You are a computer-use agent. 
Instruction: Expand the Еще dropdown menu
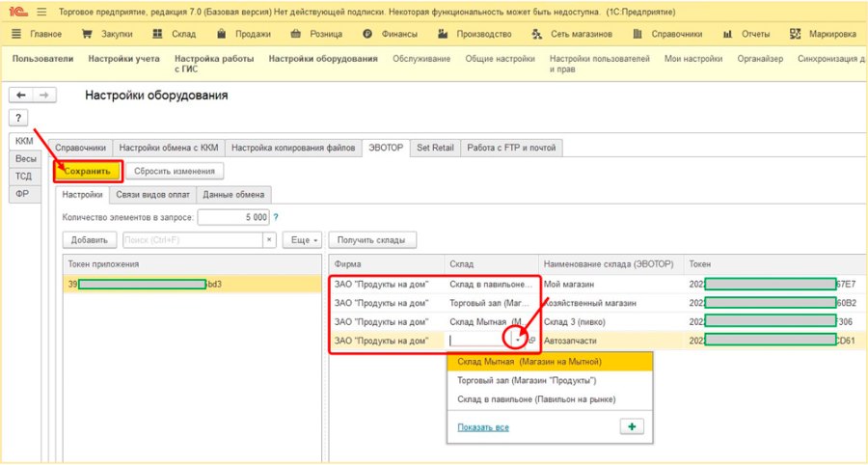click(x=302, y=240)
